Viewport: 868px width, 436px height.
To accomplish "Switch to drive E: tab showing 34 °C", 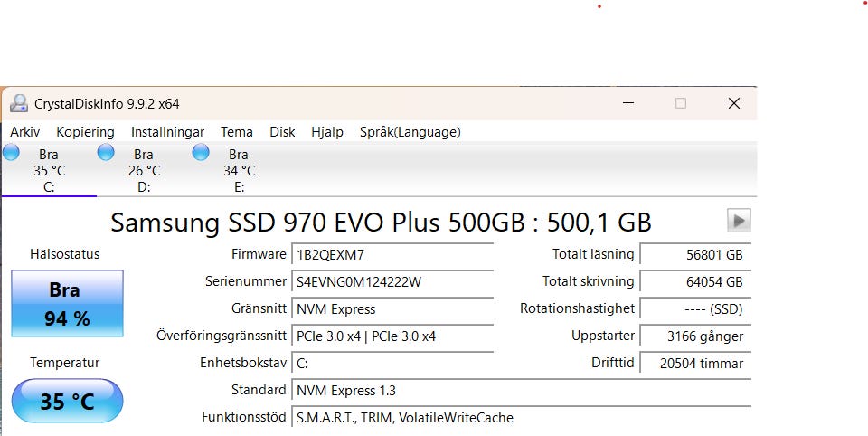I will [x=239, y=170].
